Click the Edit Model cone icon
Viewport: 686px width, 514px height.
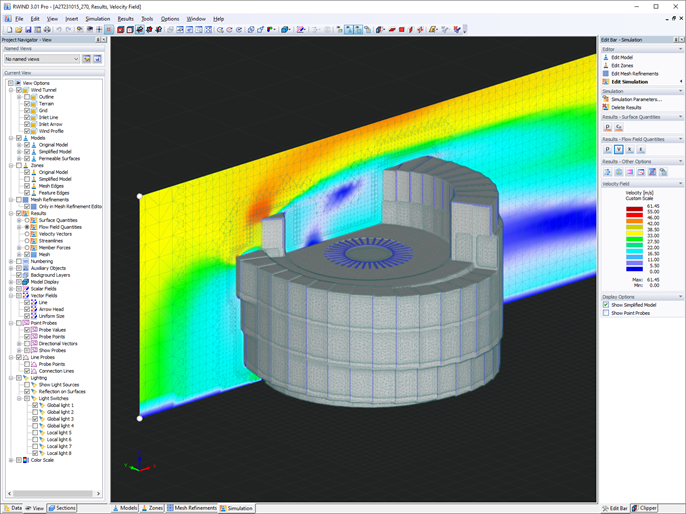(606, 57)
